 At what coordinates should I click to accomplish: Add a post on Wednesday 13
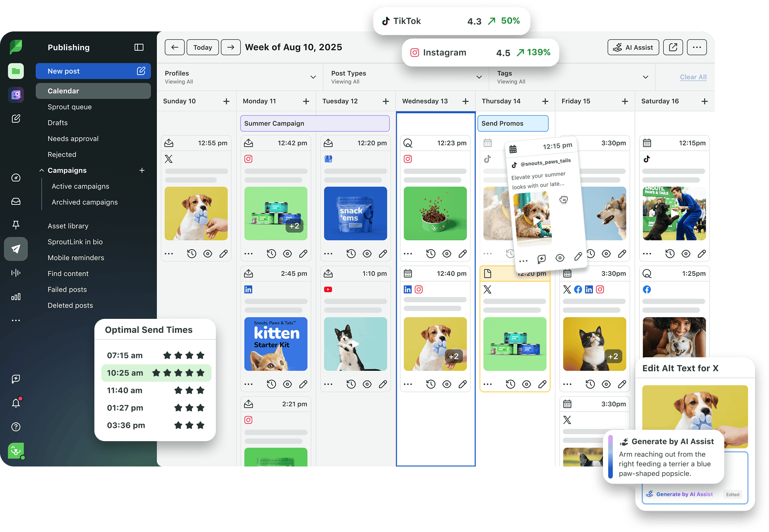465,101
